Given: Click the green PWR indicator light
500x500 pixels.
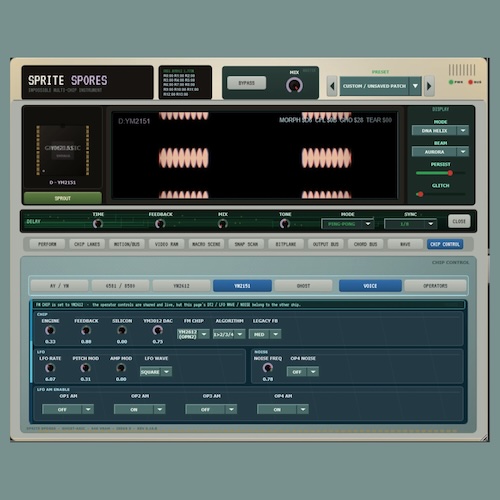Looking at the screenshot, I should (x=451, y=82).
